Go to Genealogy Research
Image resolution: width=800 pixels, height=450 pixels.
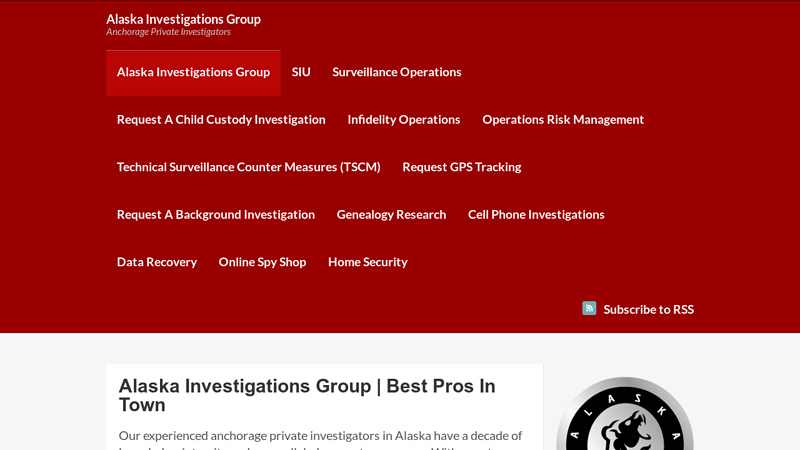pyautogui.click(x=391, y=215)
